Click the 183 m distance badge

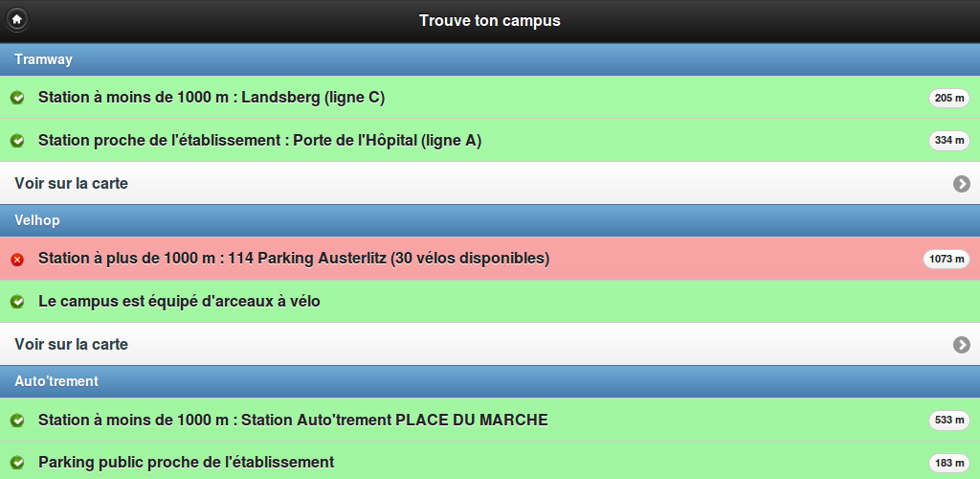pos(948,463)
